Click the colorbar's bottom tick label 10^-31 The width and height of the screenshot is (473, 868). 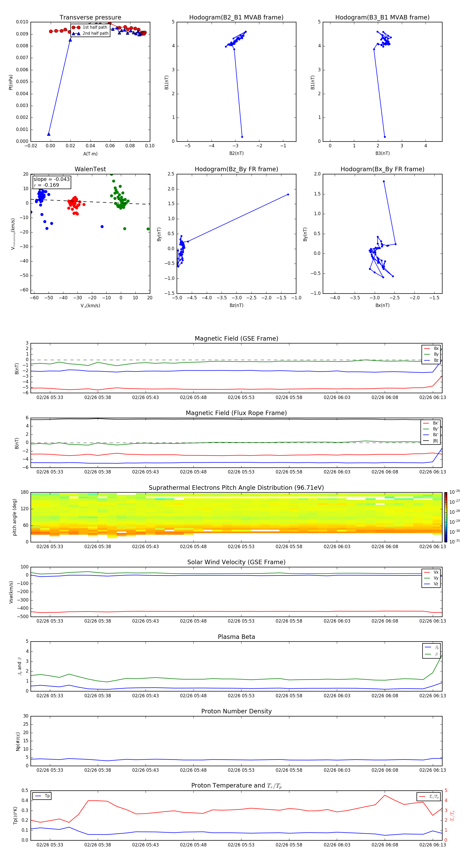tap(455, 542)
